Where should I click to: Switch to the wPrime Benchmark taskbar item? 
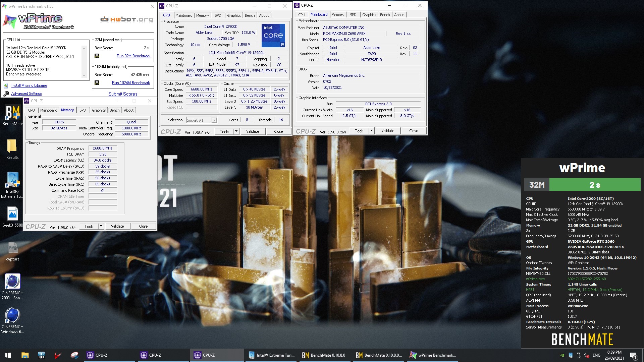click(433, 355)
